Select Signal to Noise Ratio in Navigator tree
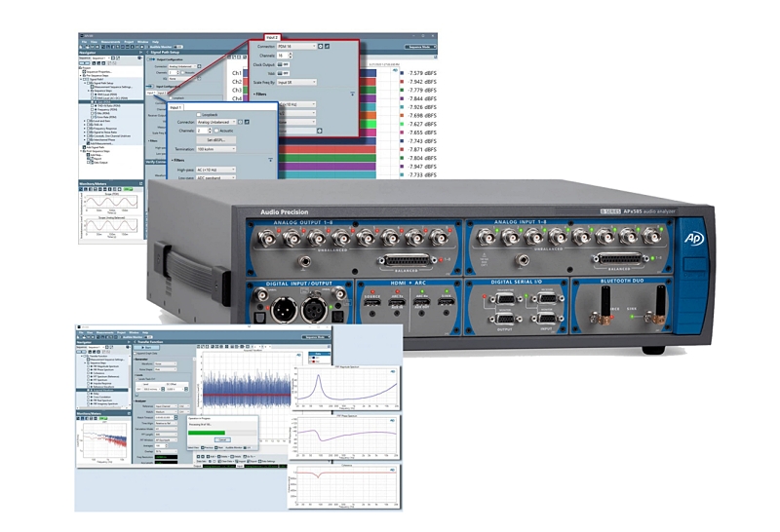 tap(104, 133)
